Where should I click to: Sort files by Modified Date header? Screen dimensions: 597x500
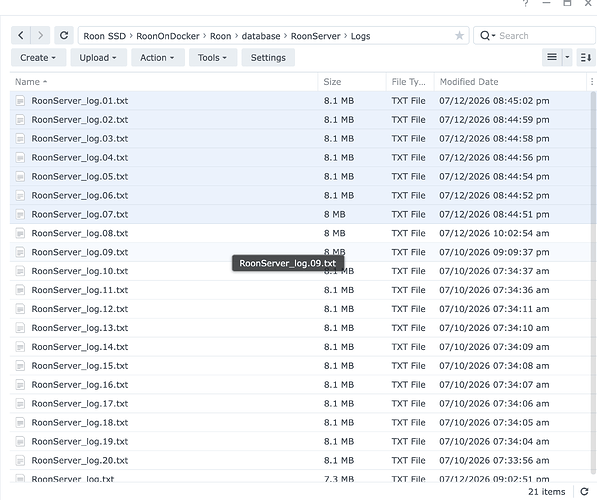pyautogui.click(x=469, y=82)
